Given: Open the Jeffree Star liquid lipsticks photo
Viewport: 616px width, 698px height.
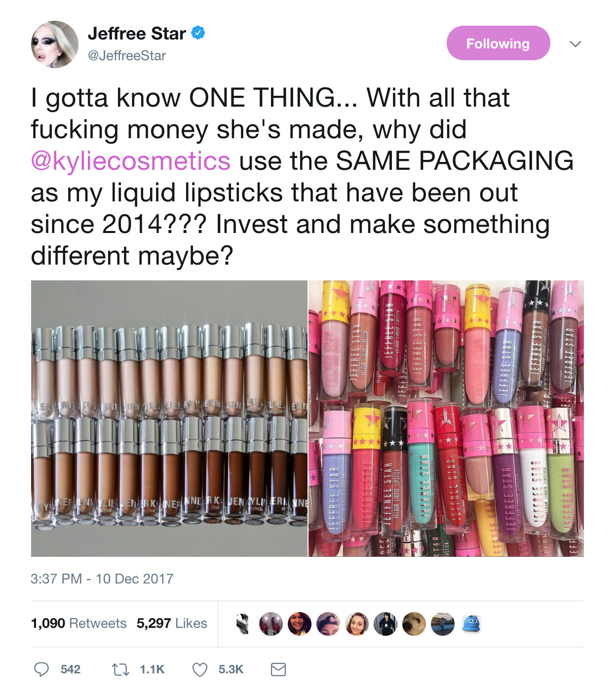Looking at the screenshot, I should (446, 419).
